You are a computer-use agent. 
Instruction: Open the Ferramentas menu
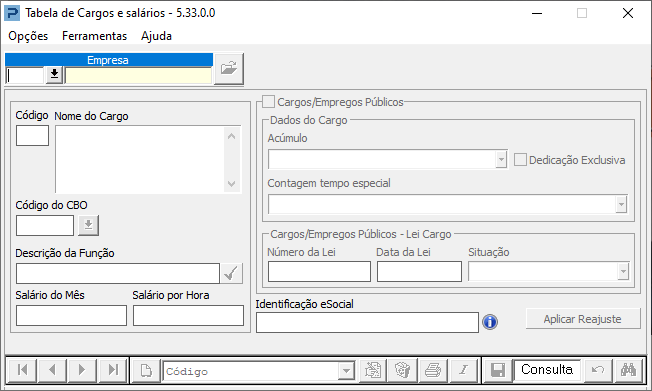[x=94, y=36]
